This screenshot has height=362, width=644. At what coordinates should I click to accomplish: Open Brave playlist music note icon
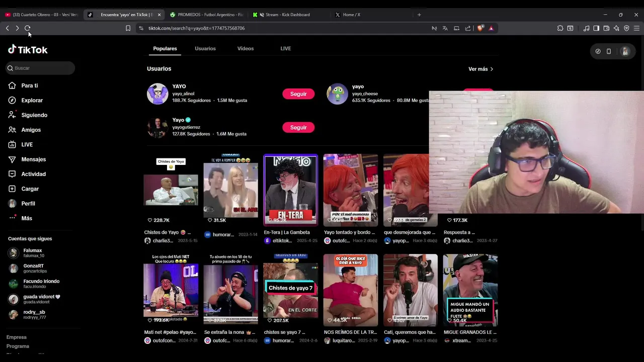(x=586, y=28)
